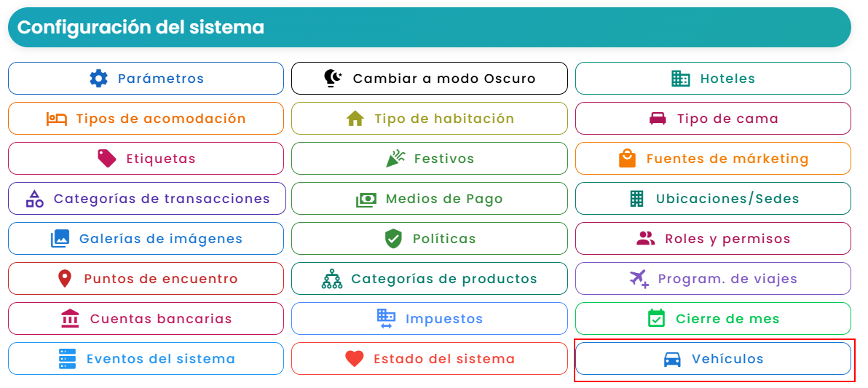
Task: Open Cierre de mes
Action: point(713,319)
